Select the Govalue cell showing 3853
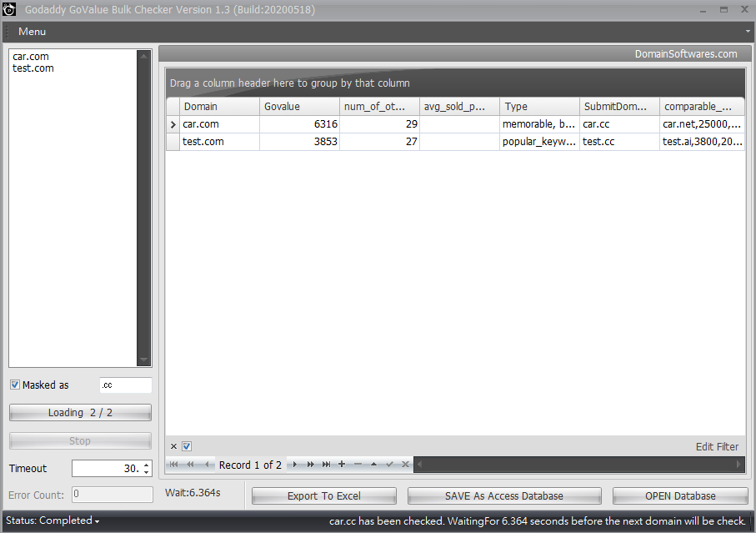This screenshot has height=533, width=756. 299,142
